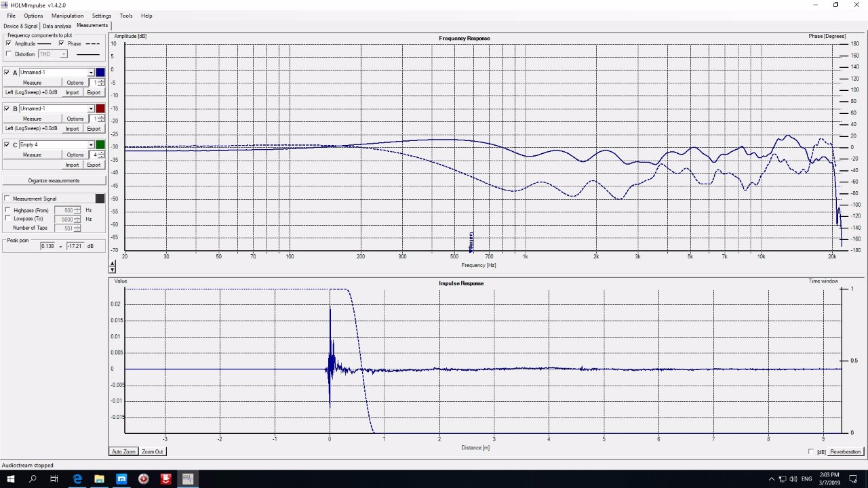Uncheck measurement B visibility checkbox
Screen dimensions: 868x488
pos(7,108)
